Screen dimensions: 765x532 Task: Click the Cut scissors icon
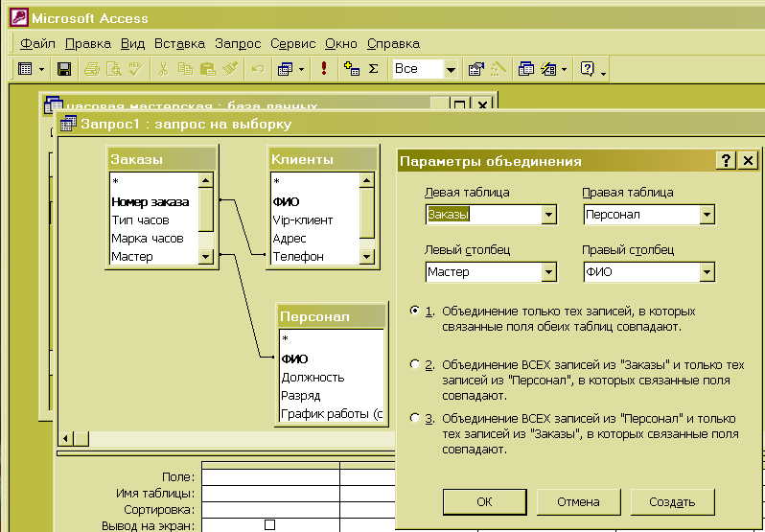[x=163, y=69]
